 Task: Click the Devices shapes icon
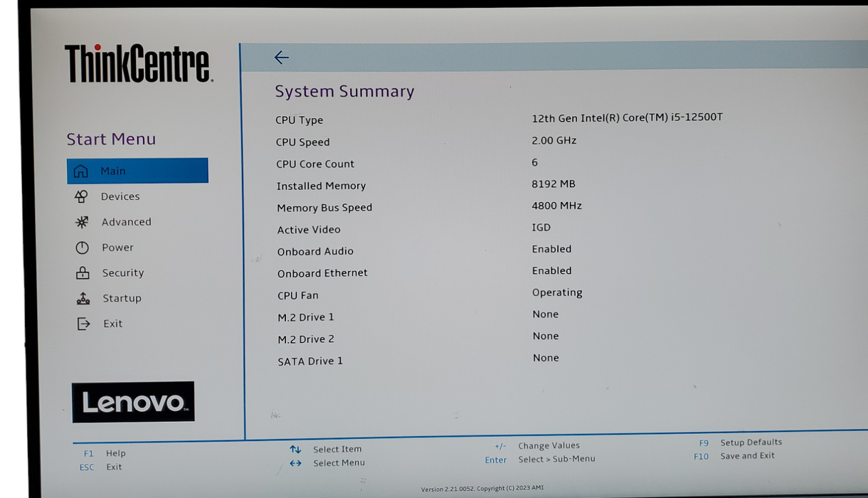[x=81, y=196]
